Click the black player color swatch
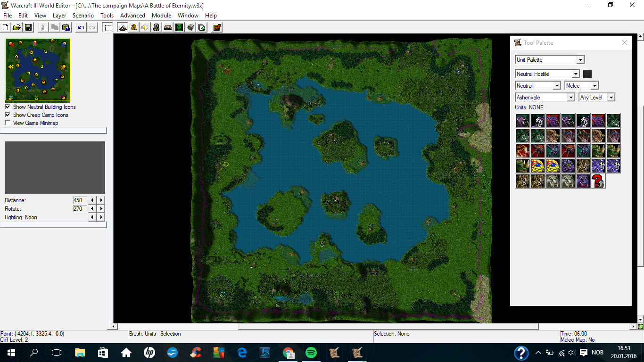 click(x=587, y=74)
